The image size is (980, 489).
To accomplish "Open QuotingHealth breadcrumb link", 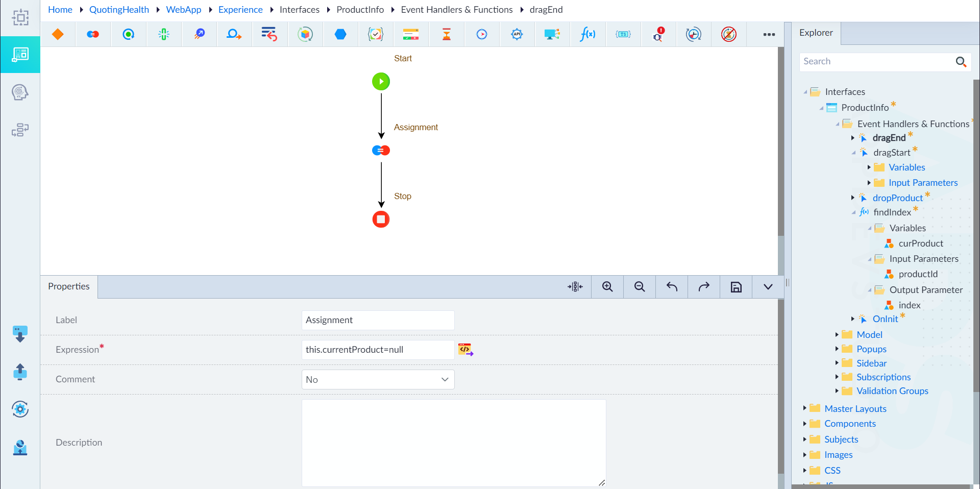I will [x=119, y=10].
